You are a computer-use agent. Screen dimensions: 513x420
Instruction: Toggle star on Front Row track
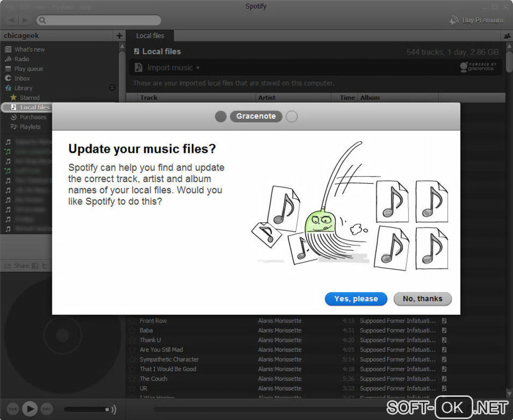(x=132, y=321)
